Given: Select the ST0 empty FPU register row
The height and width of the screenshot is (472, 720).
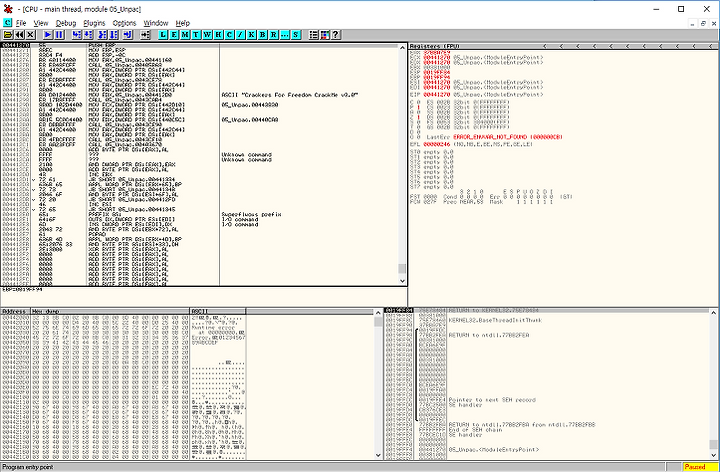Looking at the screenshot, I should 432,152.
